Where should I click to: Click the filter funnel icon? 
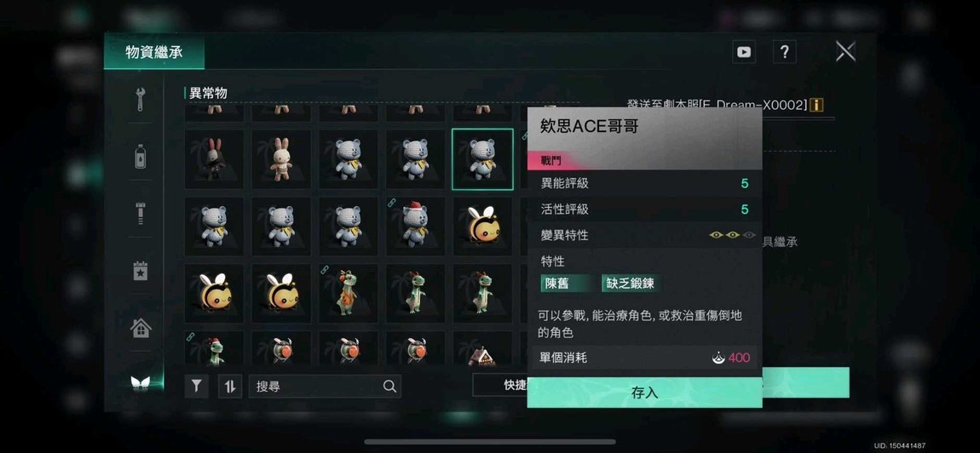coord(196,386)
